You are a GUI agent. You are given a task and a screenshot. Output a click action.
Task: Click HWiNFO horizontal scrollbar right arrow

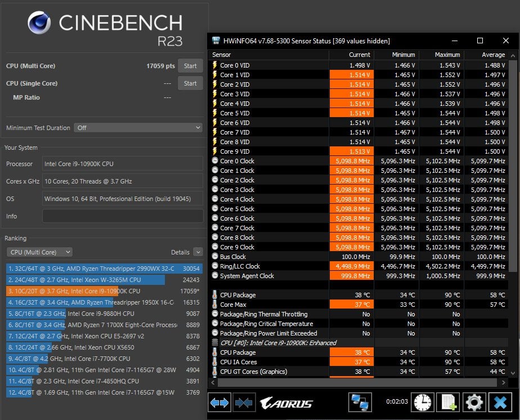(504, 382)
